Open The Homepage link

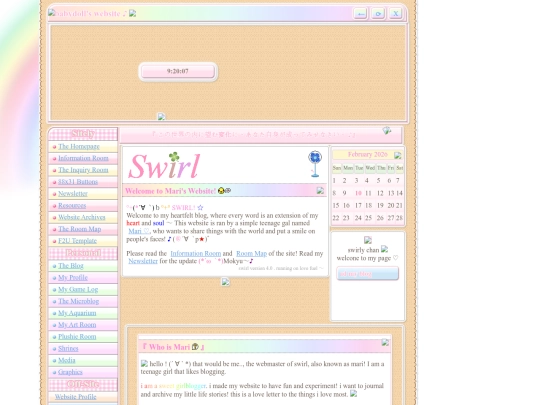coord(79,146)
